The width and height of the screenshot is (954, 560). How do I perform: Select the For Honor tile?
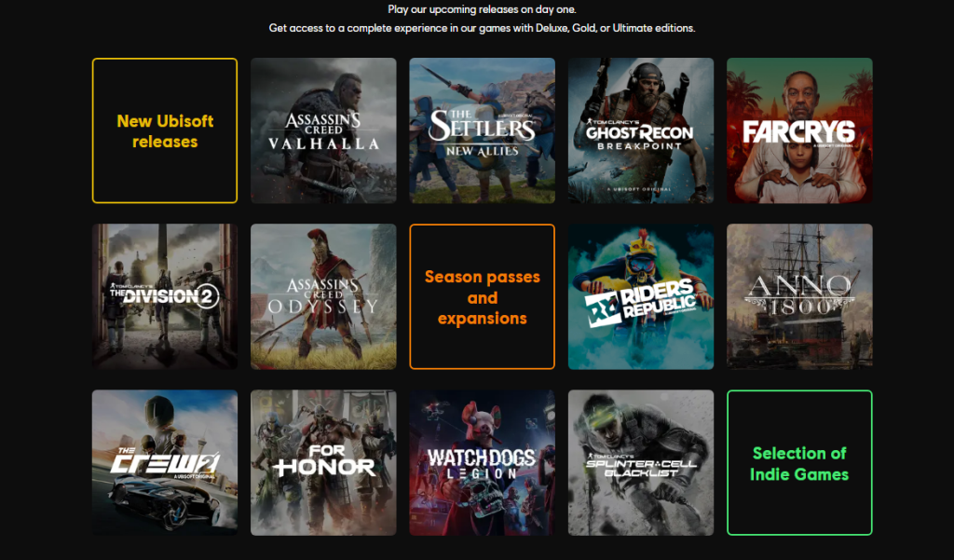coord(323,463)
